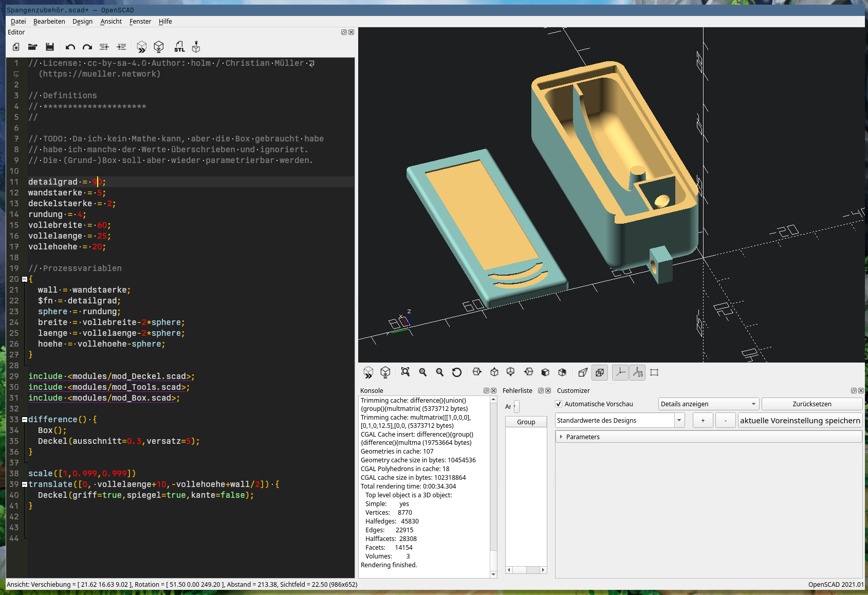Collapse the difference() block at line 33
This screenshot has width=868, height=595.
pos(24,420)
